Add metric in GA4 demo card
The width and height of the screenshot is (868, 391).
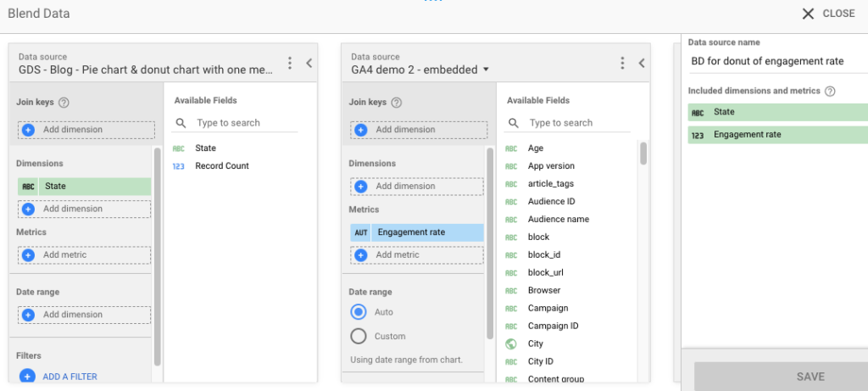[x=417, y=254]
